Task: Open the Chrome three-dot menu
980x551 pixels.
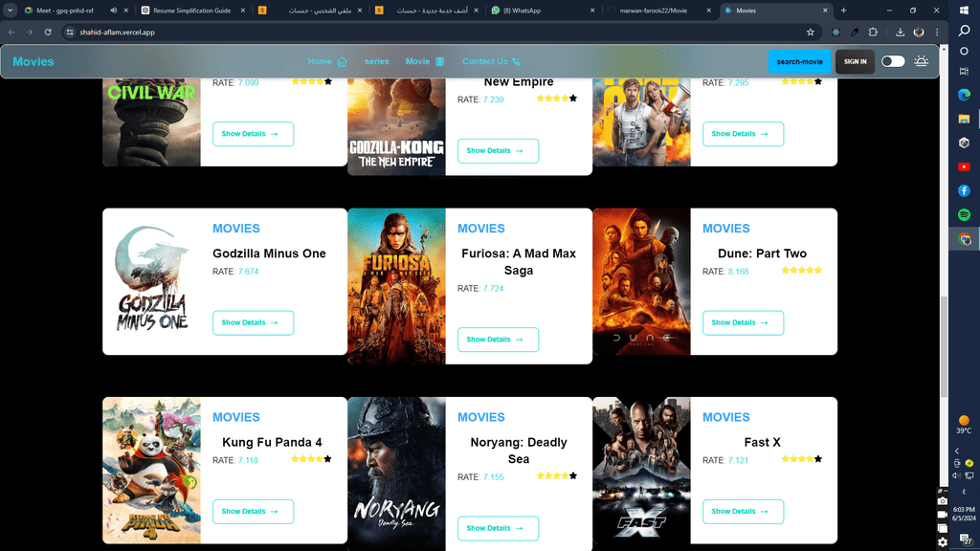Action: tap(937, 32)
